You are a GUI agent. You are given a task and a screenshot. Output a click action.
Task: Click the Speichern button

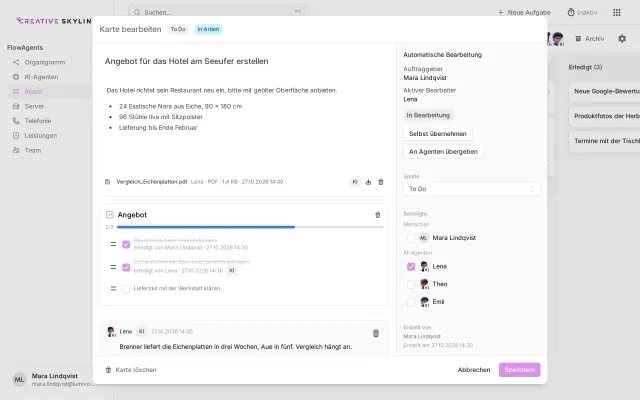[x=520, y=370]
